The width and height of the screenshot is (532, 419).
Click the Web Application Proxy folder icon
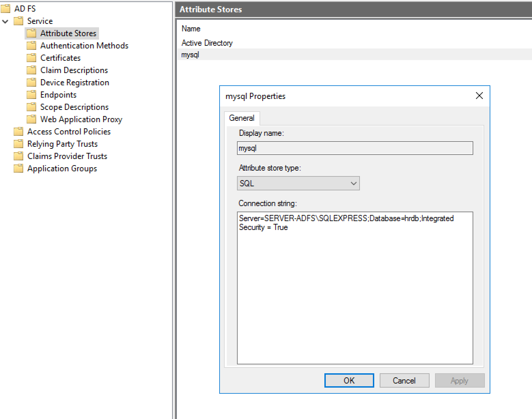[31, 119]
